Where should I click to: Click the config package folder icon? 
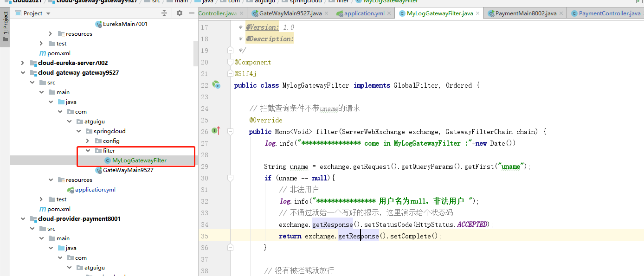coord(98,141)
